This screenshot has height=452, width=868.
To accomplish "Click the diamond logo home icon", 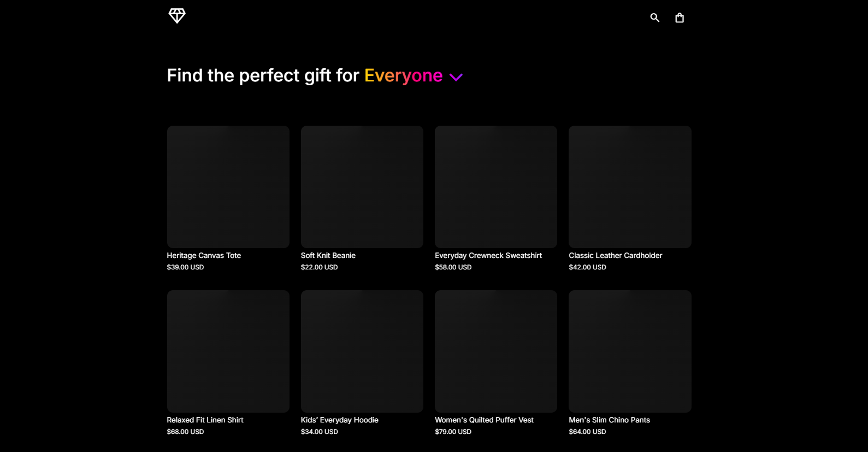I will 177,16.
